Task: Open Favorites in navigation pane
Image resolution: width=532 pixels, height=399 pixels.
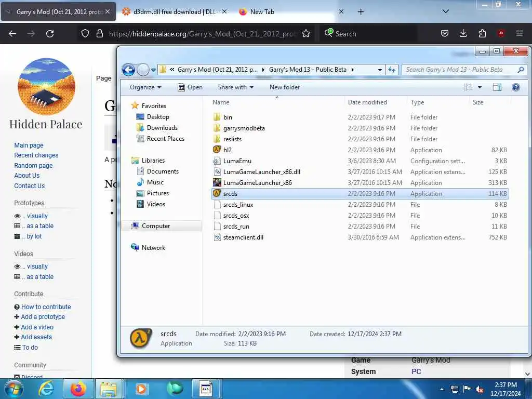Action: click(154, 106)
